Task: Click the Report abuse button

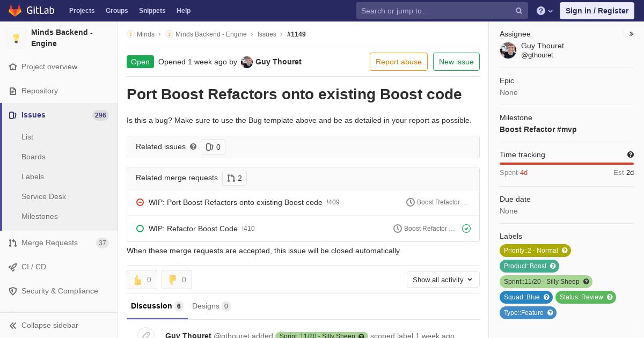Action: tap(399, 62)
